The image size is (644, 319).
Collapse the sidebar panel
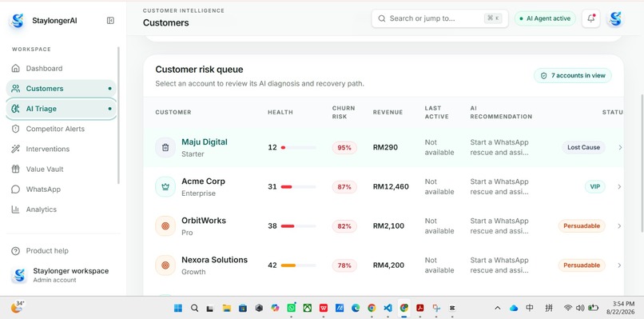[110, 21]
